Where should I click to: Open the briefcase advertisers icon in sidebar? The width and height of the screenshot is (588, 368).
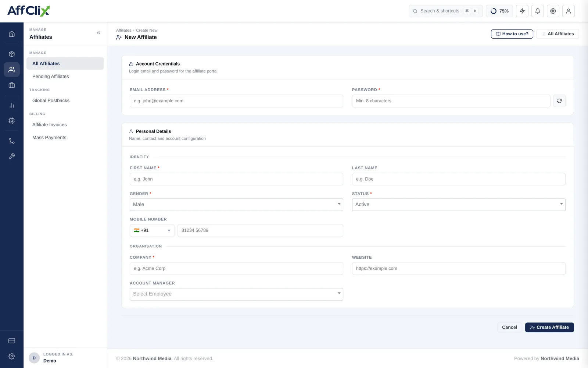click(12, 85)
